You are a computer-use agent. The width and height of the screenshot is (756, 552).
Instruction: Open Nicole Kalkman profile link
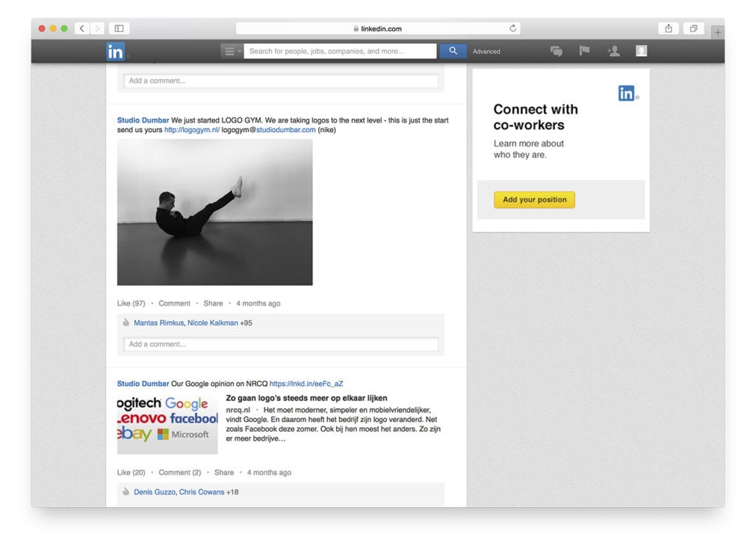click(x=213, y=323)
